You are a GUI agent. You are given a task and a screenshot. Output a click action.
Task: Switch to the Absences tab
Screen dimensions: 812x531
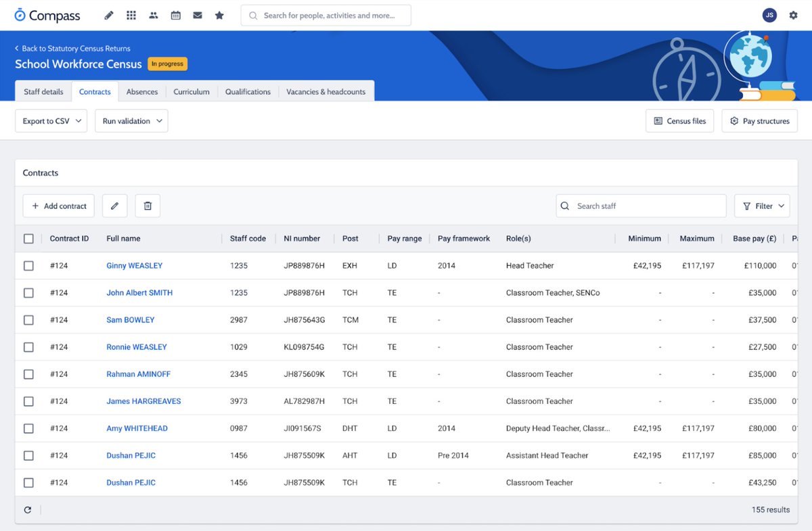pos(141,91)
